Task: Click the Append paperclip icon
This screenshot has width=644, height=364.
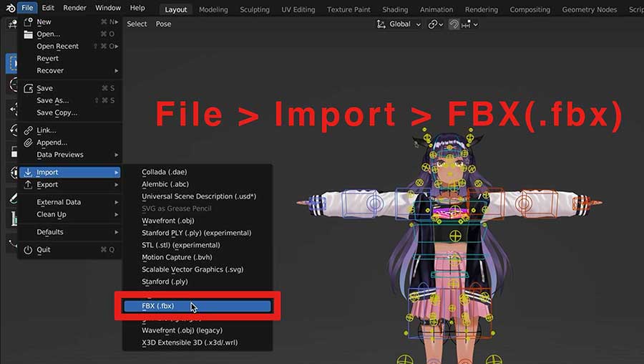Action: 28,143
